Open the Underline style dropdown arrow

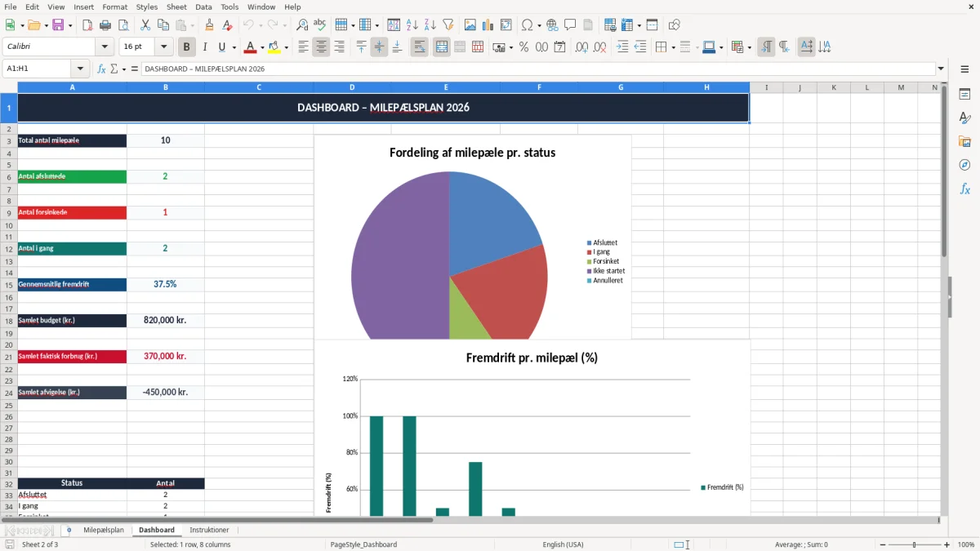pos(234,47)
